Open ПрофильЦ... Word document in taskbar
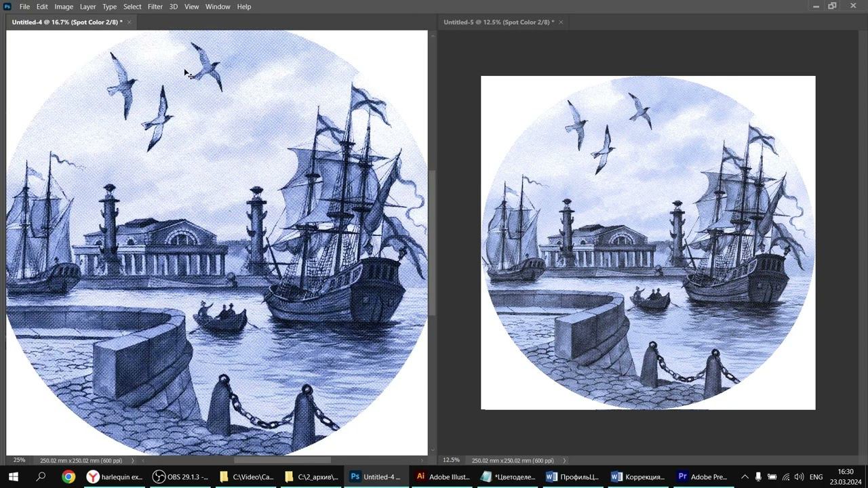The height and width of the screenshot is (488, 868). (x=573, y=476)
